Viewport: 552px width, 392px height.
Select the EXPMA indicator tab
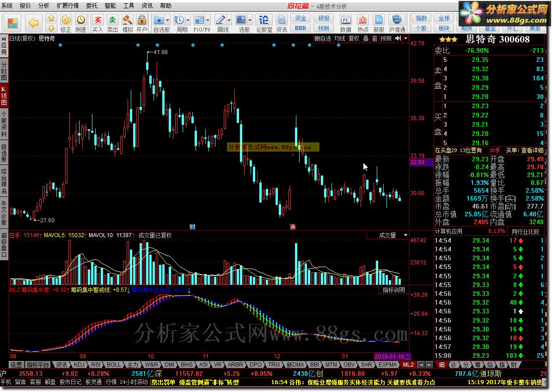(x=387, y=365)
